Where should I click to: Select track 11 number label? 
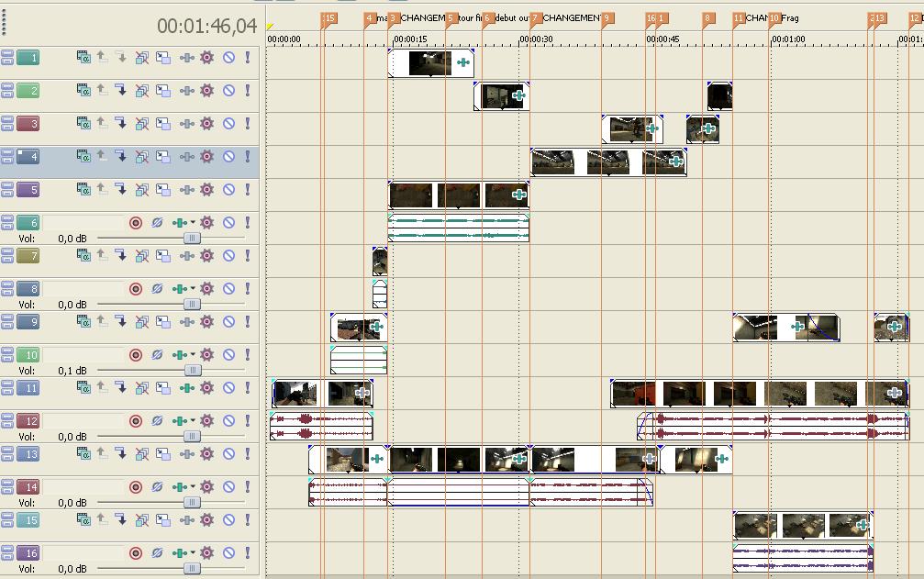click(28, 387)
